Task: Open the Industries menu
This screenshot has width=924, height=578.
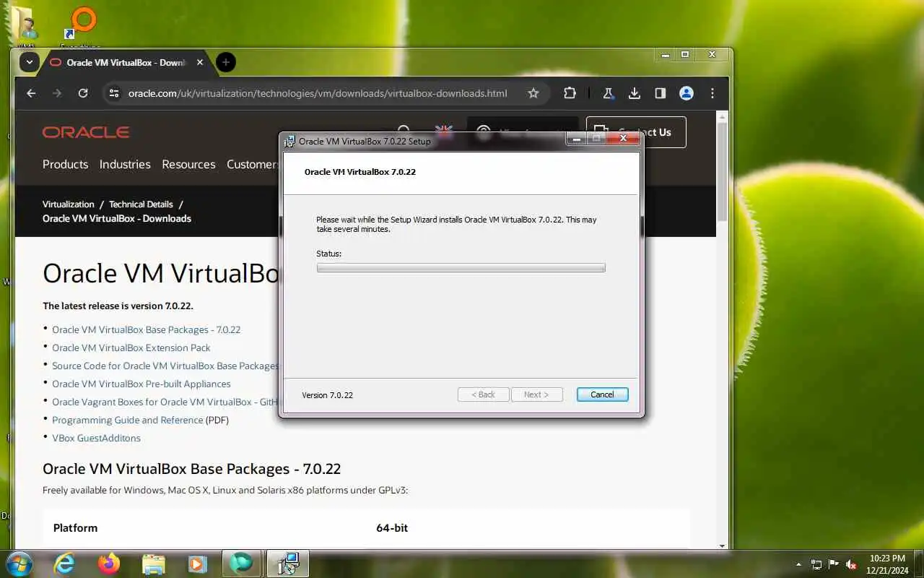Action: click(x=125, y=164)
